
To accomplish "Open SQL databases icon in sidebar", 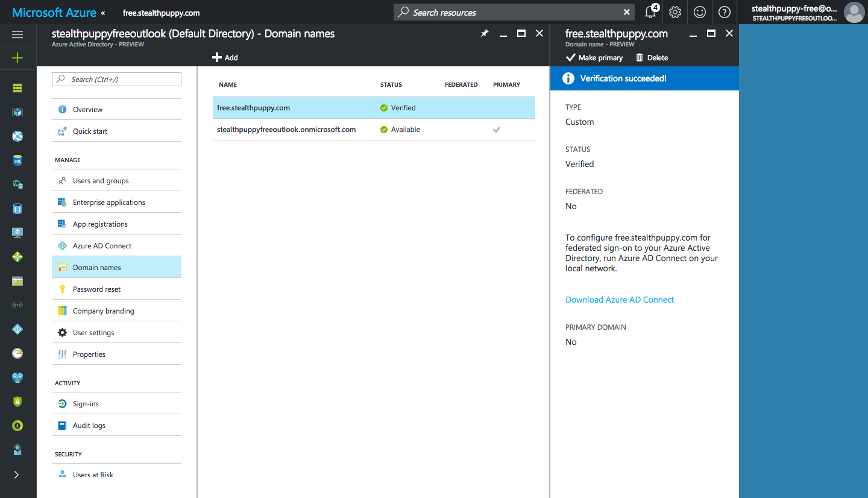I will [17, 160].
